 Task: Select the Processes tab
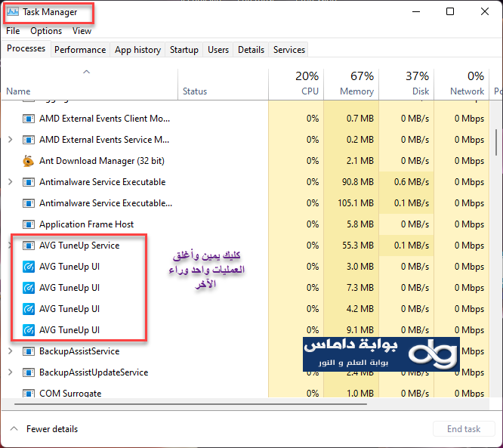[x=26, y=48]
